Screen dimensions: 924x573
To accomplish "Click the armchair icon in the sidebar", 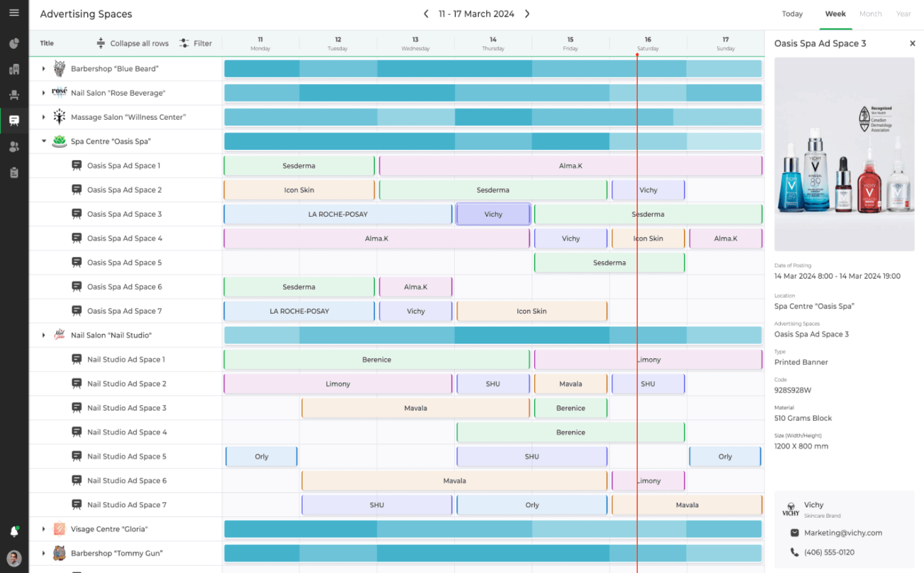I will (14, 95).
